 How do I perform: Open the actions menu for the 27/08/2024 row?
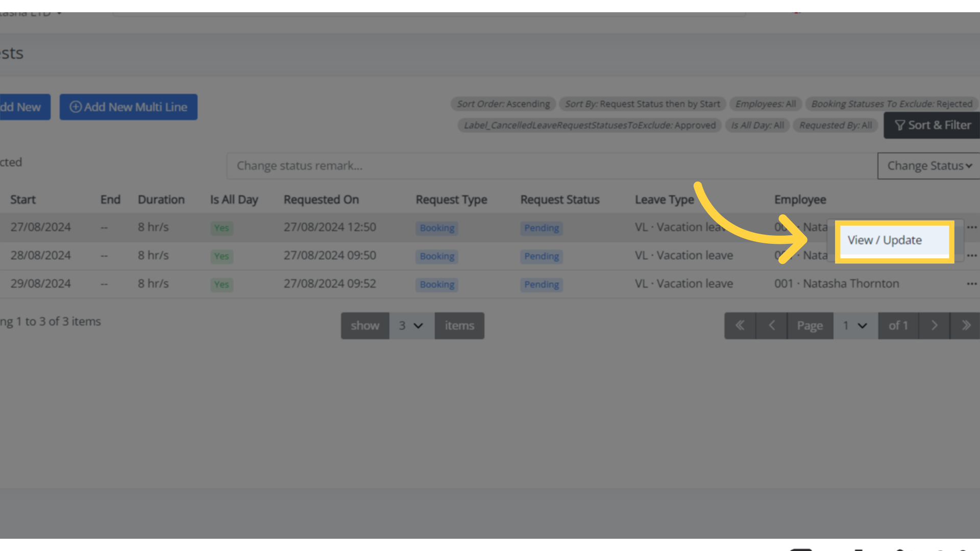(972, 227)
